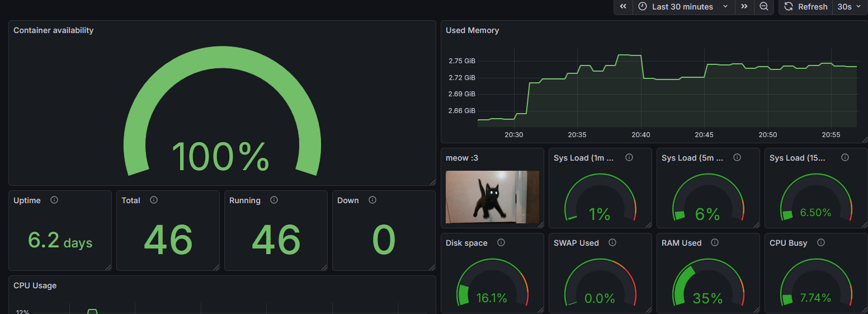Click the SWAP Used gauge showing 0.0%

(x=600, y=283)
